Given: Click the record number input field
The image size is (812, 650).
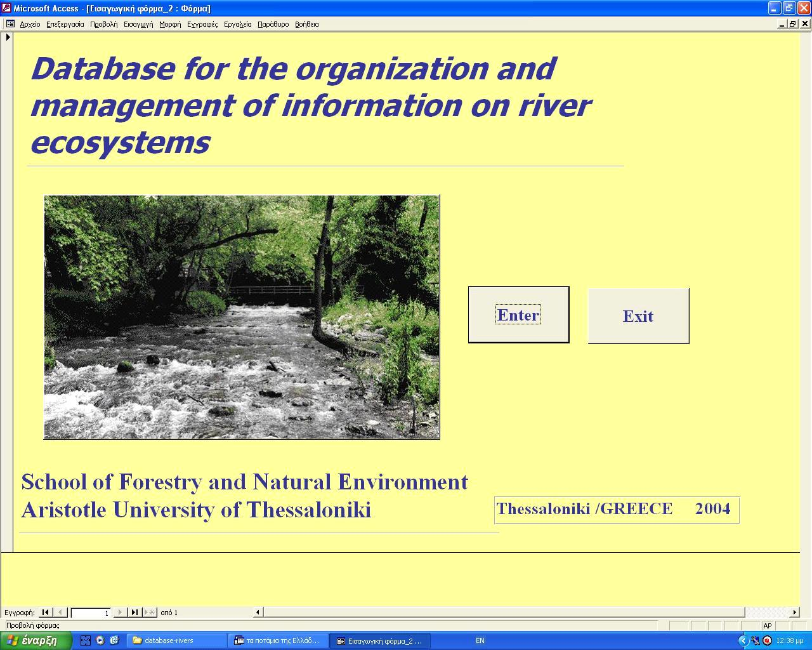Looking at the screenshot, I should coord(91,613).
